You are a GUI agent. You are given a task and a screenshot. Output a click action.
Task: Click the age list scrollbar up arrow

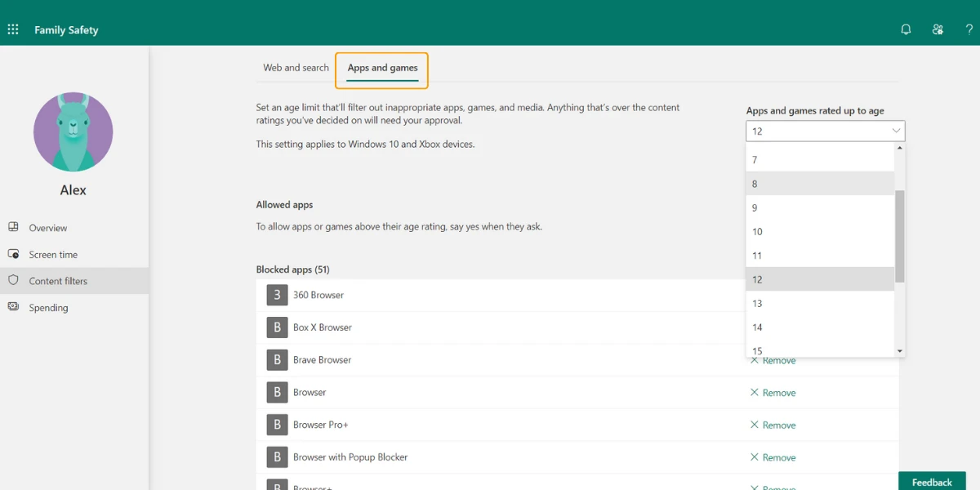[x=900, y=148]
